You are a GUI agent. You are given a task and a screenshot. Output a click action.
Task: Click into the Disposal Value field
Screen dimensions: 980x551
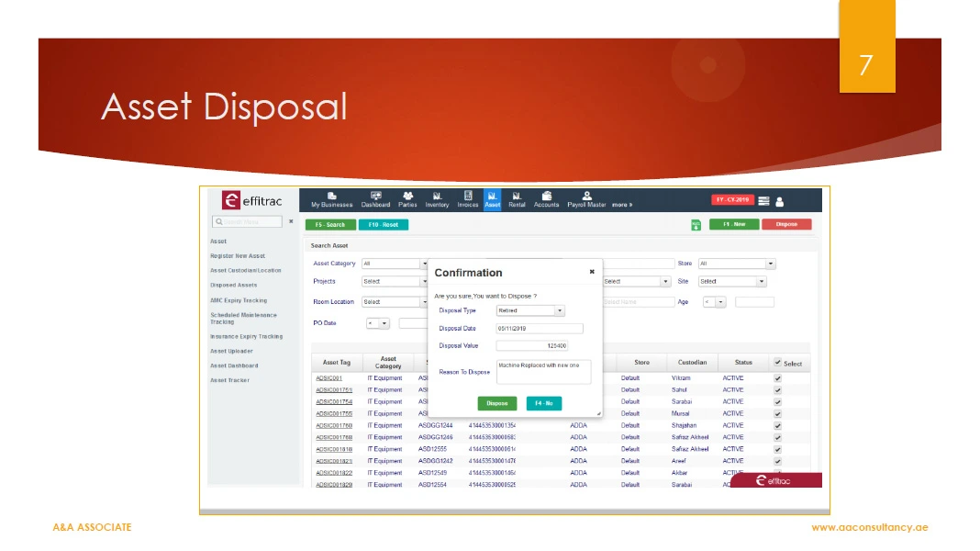[x=532, y=346]
